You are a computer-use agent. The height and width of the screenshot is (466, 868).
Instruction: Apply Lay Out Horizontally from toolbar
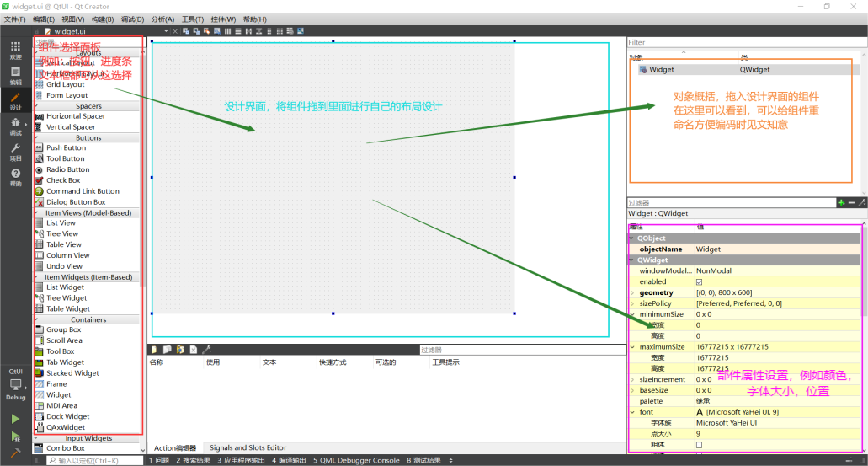tap(227, 31)
